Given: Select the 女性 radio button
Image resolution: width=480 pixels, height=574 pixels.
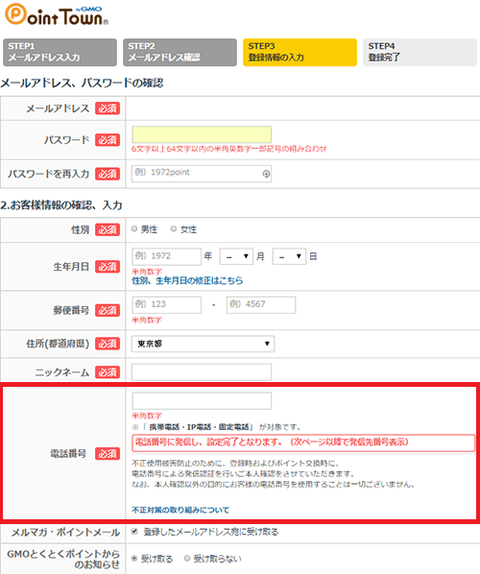Looking at the screenshot, I should 174,229.
